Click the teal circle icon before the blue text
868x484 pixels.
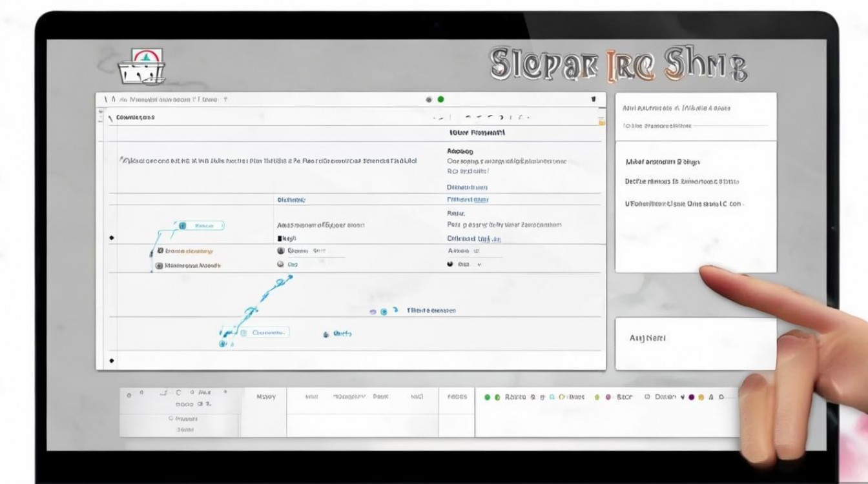[384, 311]
